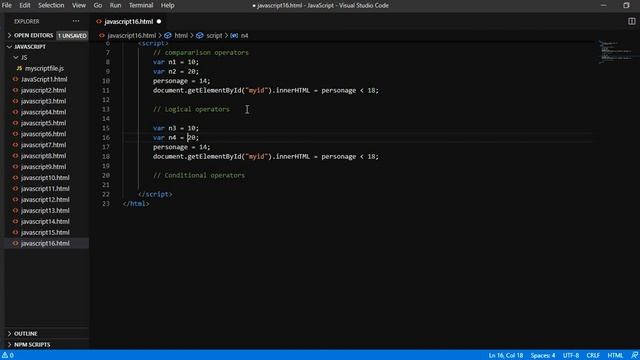Open javascript11.html file

point(45,189)
